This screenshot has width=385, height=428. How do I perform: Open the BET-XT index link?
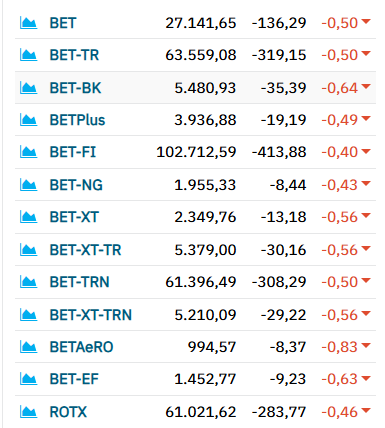click(74, 217)
